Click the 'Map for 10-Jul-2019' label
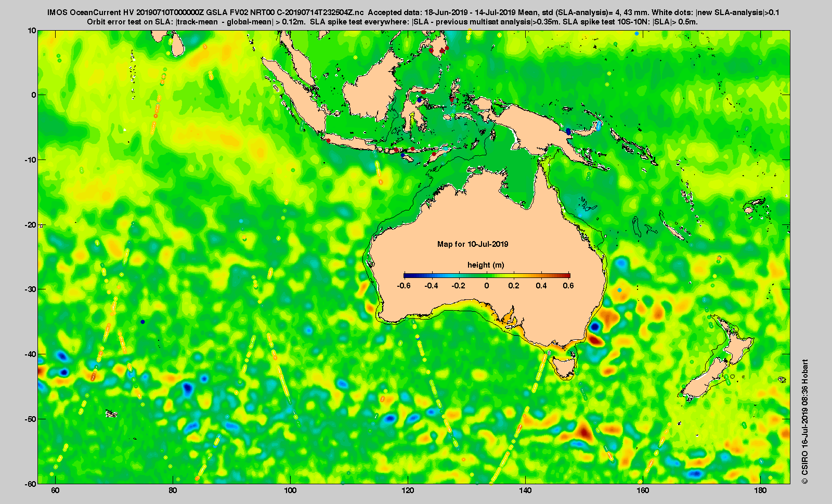The height and width of the screenshot is (504, 832). 473,244
